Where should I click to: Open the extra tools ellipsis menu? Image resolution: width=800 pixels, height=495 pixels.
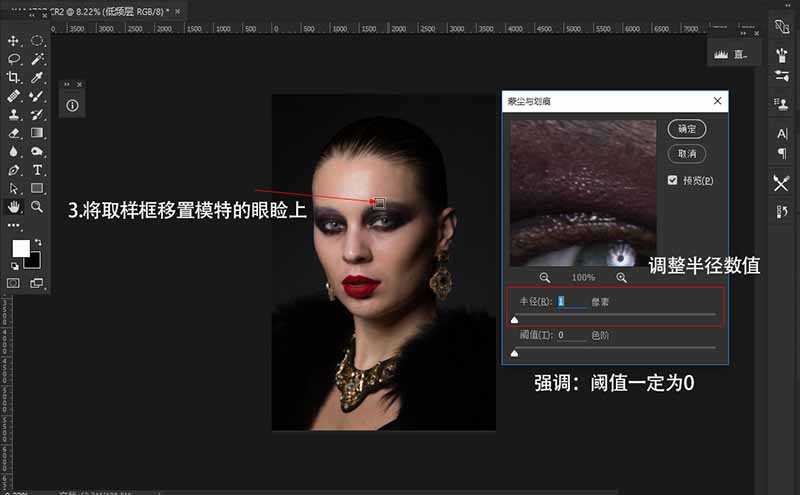14,226
